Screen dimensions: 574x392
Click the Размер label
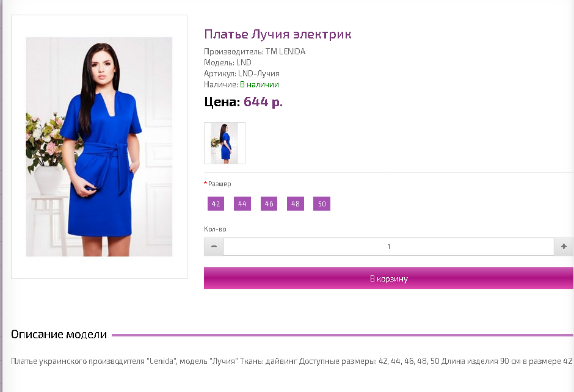tap(220, 184)
